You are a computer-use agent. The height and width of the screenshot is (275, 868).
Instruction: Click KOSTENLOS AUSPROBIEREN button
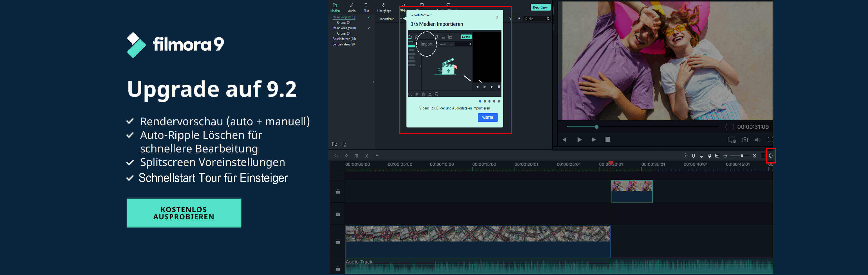(184, 213)
